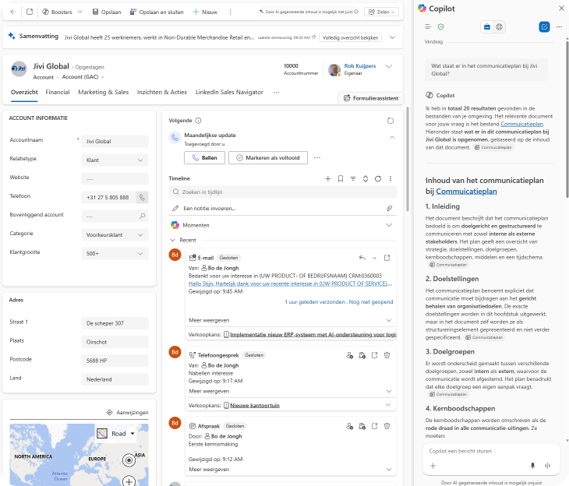Screen dimensions: 569x486
Task: Click the green shield icon in Copilot
Action: [x=441, y=27]
